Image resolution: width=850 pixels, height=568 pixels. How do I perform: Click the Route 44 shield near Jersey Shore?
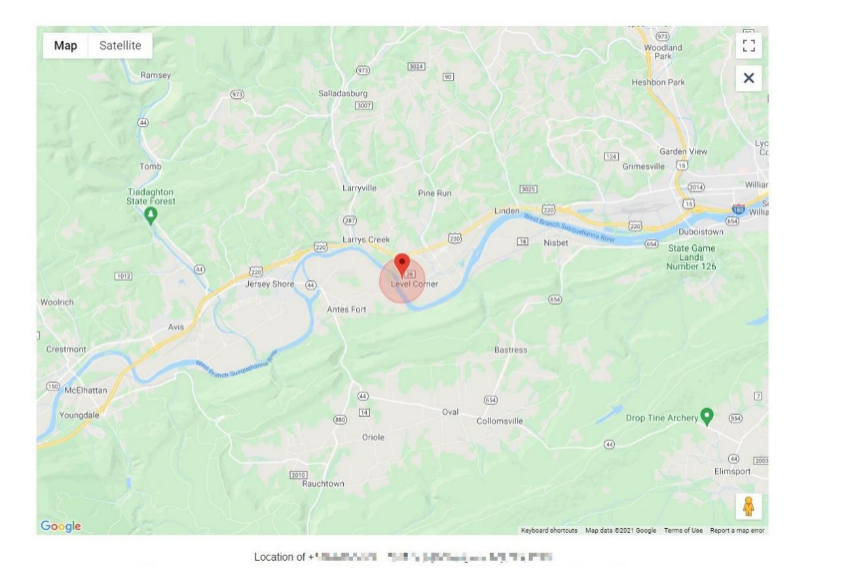311,285
